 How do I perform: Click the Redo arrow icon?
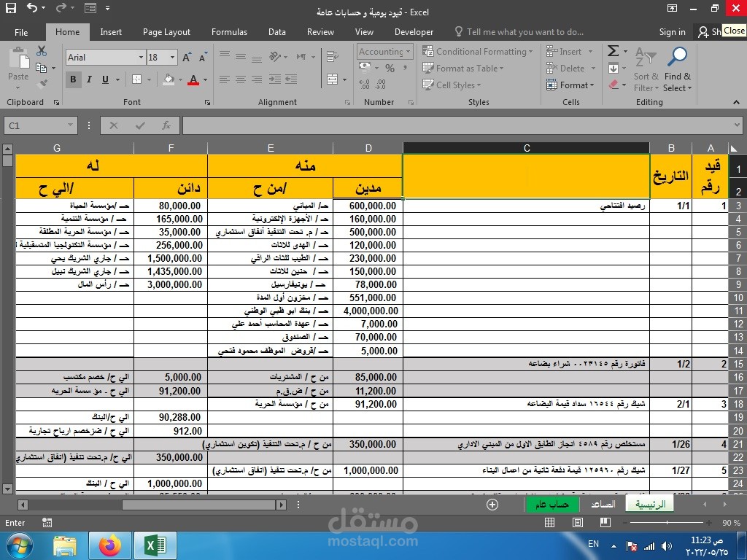point(61,7)
